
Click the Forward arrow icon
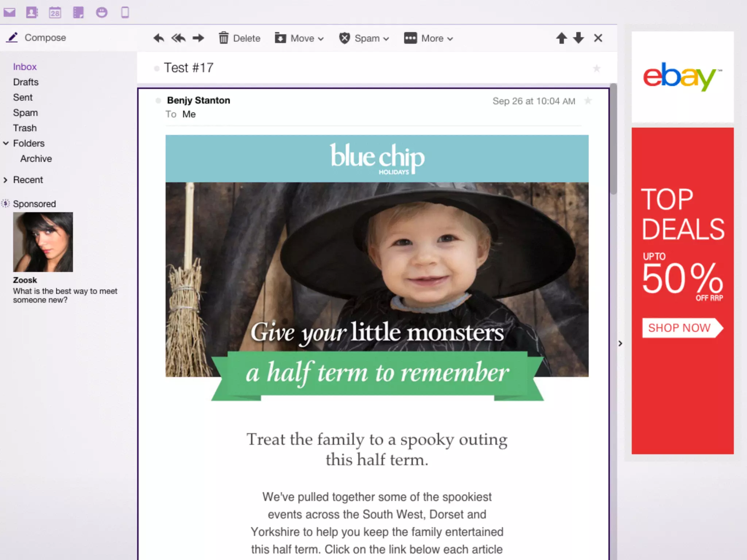click(x=198, y=38)
